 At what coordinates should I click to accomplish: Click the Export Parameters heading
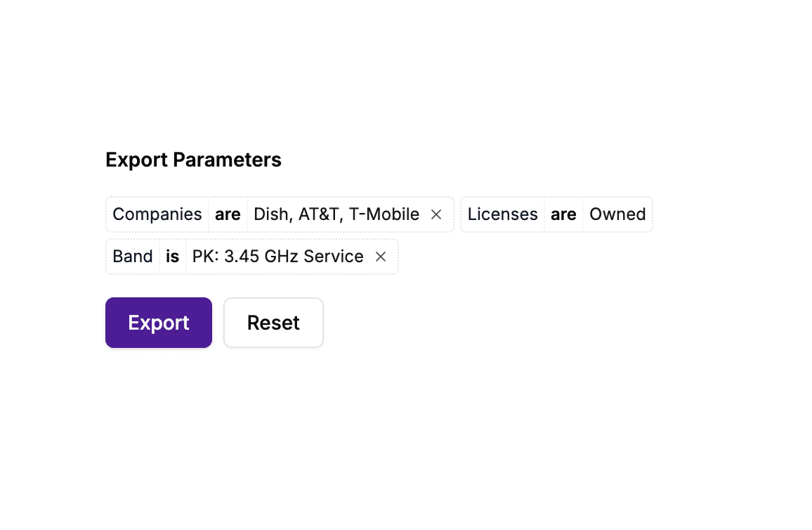coord(193,160)
